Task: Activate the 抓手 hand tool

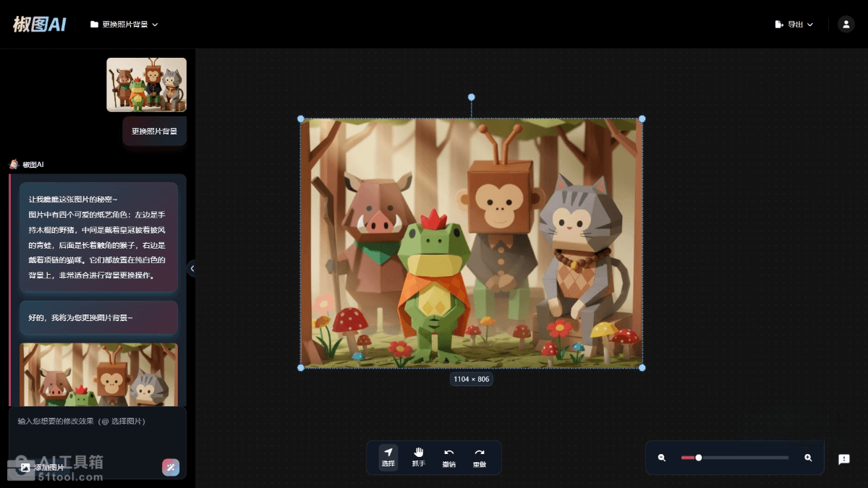Action: pyautogui.click(x=418, y=457)
